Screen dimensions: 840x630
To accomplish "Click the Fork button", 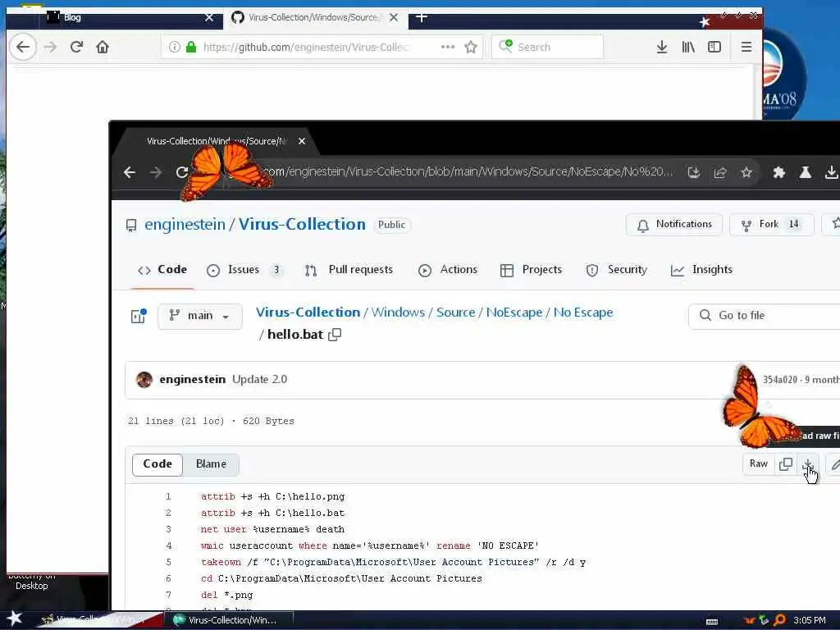I will click(x=771, y=225).
